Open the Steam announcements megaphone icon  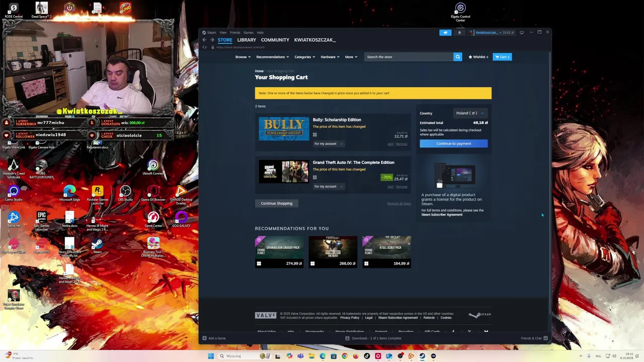445,33
